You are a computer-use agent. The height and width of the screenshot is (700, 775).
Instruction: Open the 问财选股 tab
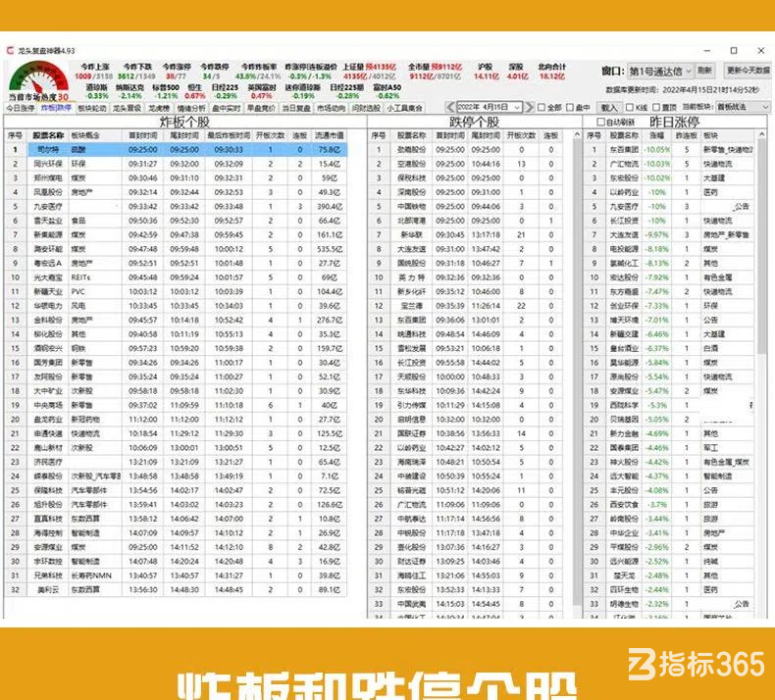pyautogui.click(x=366, y=108)
